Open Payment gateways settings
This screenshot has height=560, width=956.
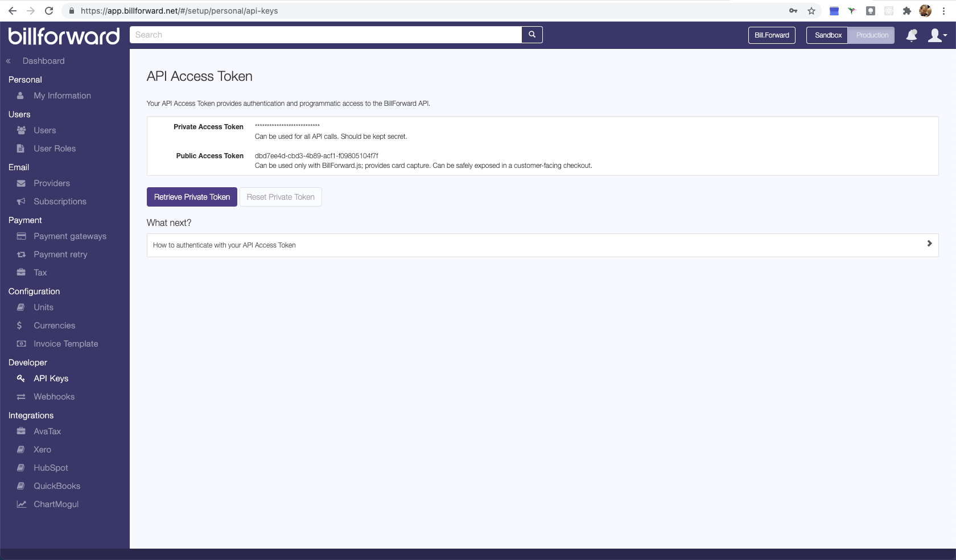click(70, 236)
